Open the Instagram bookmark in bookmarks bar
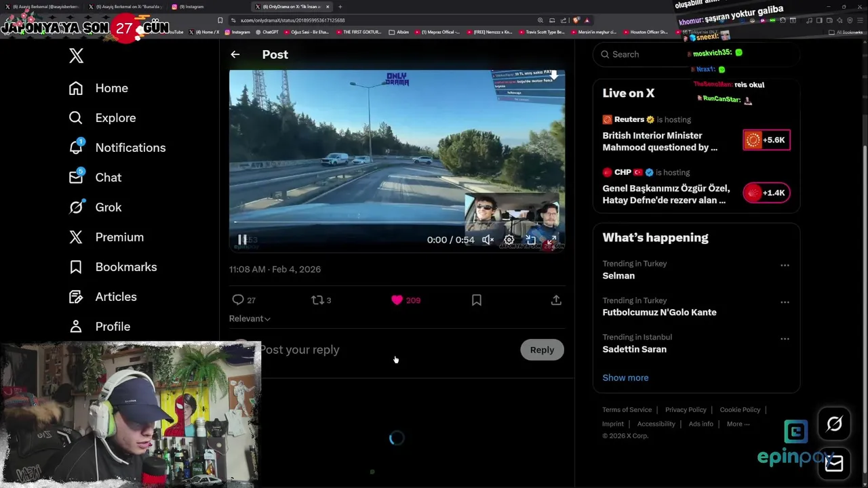The height and width of the screenshot is (488, 868). click(237, 32)
